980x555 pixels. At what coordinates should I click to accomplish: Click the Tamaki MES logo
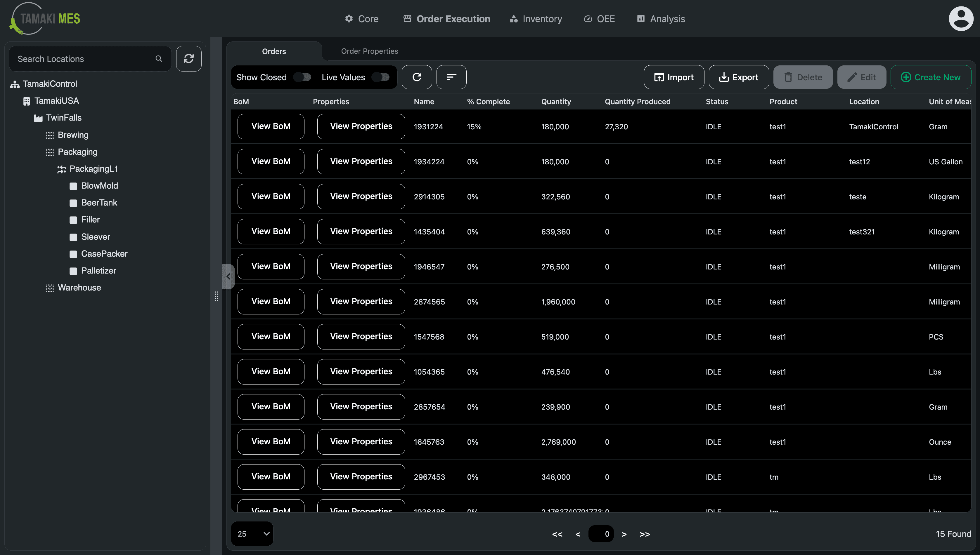click(45, 18)
